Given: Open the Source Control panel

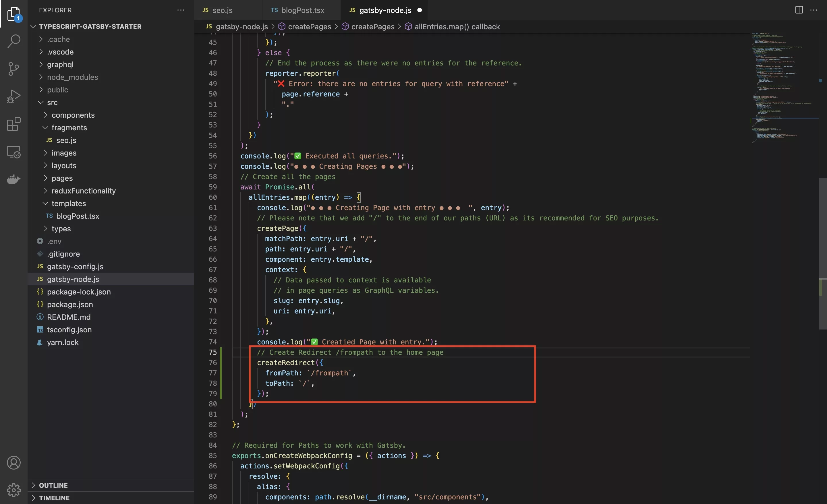Looking at the screenshot, I should coord(14,68).
